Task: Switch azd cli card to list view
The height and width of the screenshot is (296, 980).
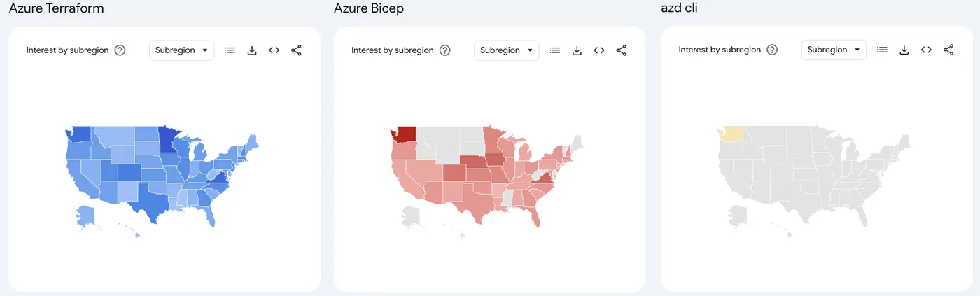Action: click(882, 50)
